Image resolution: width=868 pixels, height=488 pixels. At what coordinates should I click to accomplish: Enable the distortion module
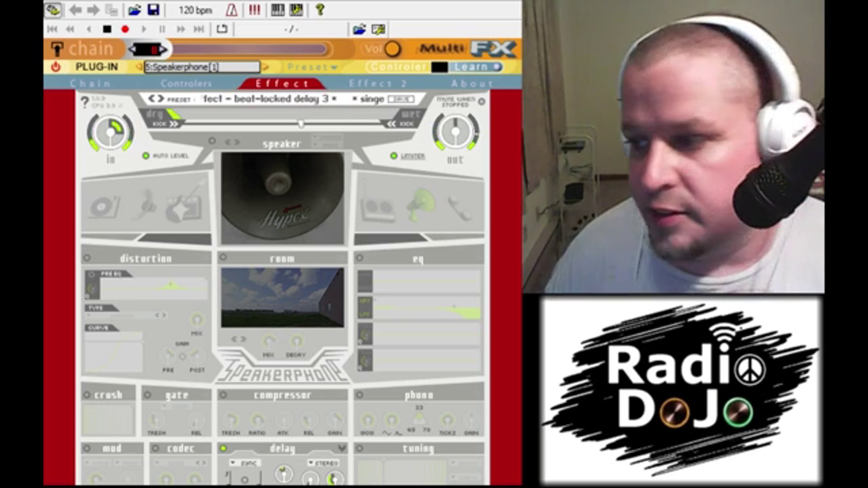(x=87, y=258)
